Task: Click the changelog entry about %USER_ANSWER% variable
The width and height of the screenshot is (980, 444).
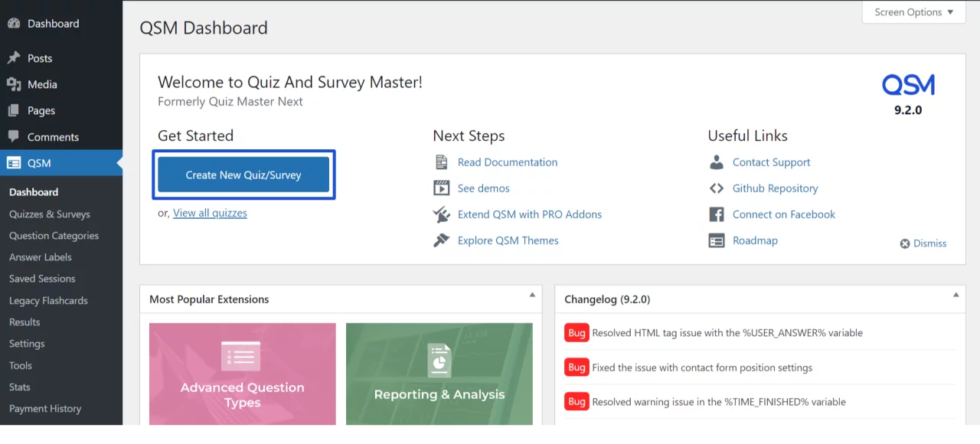Action: coord(727,333)
